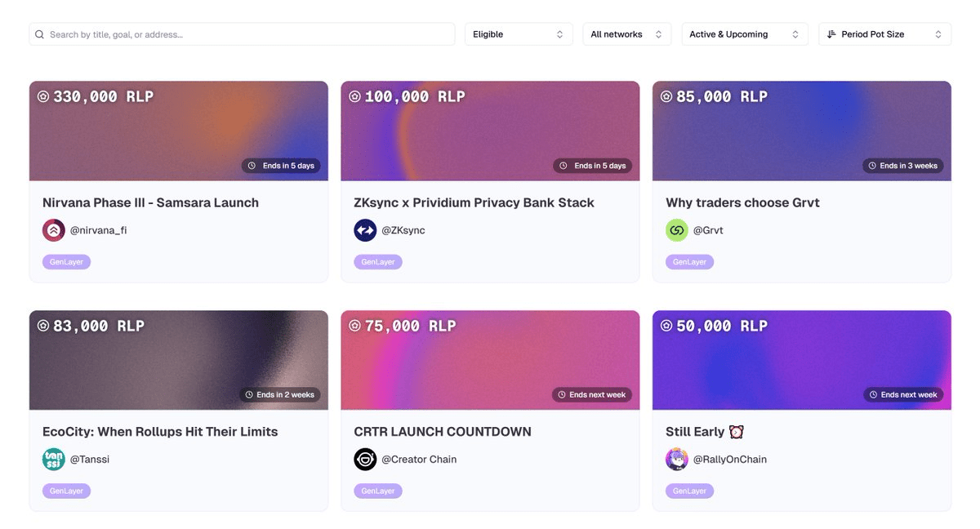Click the RallyOnChain profile avatar
This screenshot has height=529, width=980.
pyautogui.click(x=677, y=459)
